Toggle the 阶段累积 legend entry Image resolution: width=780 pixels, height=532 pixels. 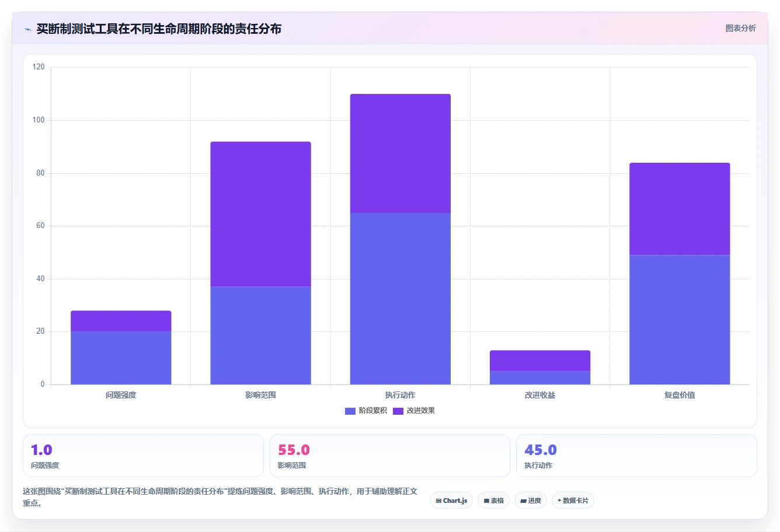pyautogui.click(x=366, y=411)
